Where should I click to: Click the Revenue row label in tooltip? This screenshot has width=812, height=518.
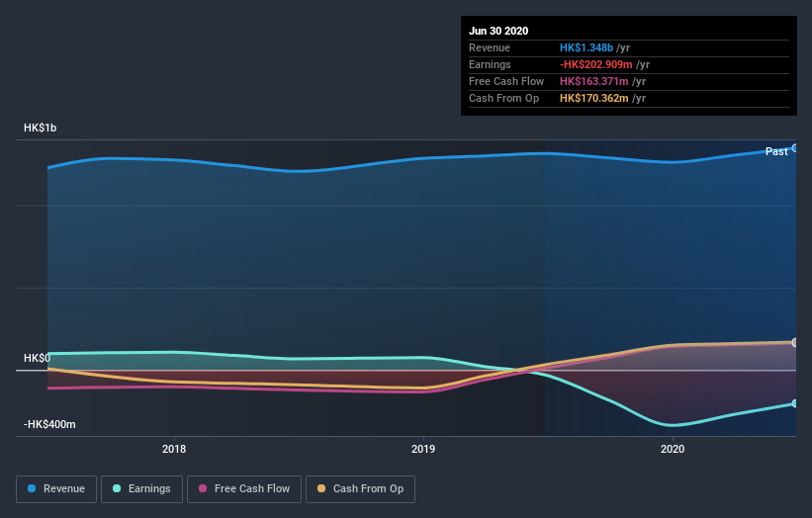pos(490,47)
